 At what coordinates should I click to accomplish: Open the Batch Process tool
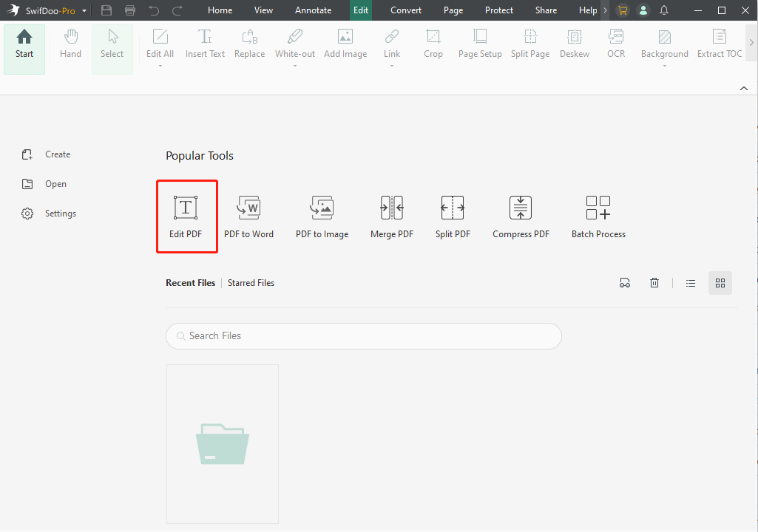598,216
